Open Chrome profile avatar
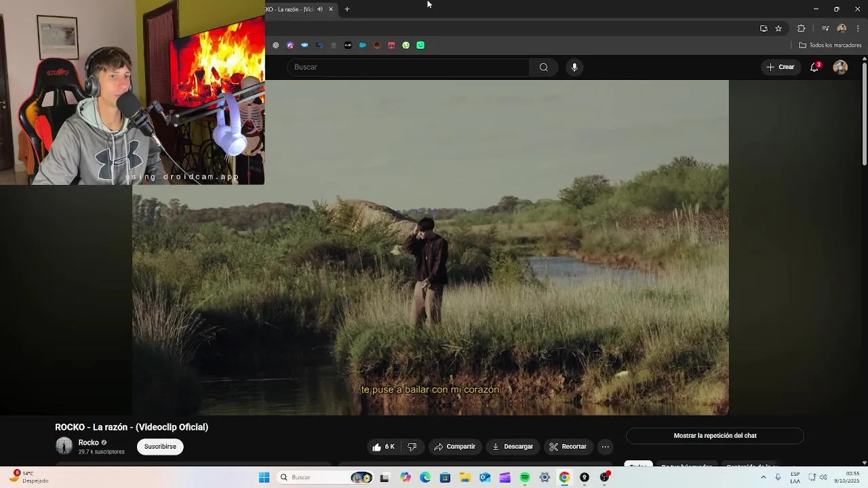The image size is (868, 488). tap(842, 28)
